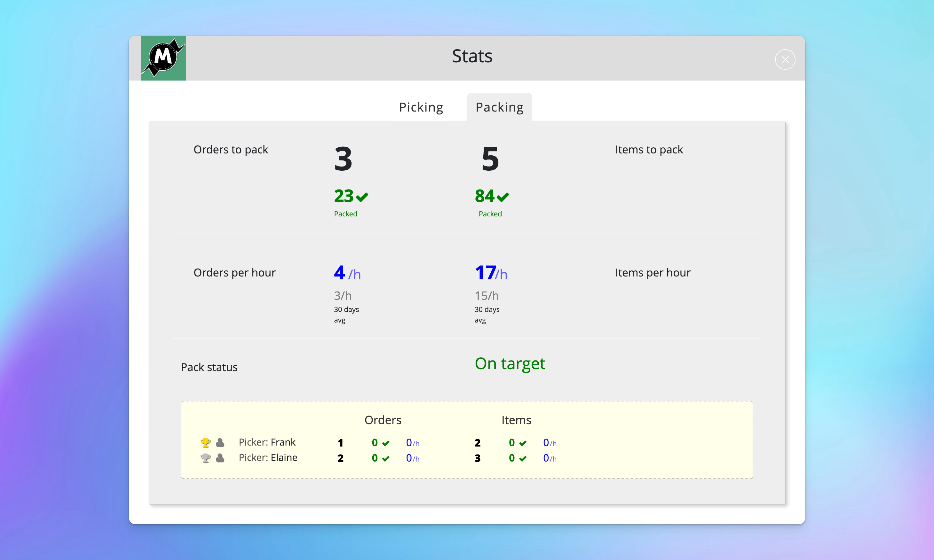
Task: Click the 'Items' column header
Action: coord(516,420)
